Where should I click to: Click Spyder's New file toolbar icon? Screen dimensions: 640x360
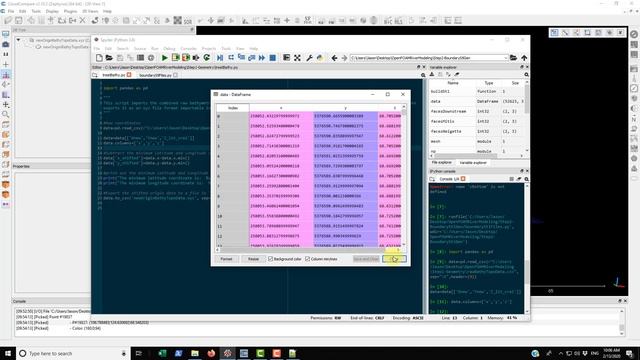99,58
